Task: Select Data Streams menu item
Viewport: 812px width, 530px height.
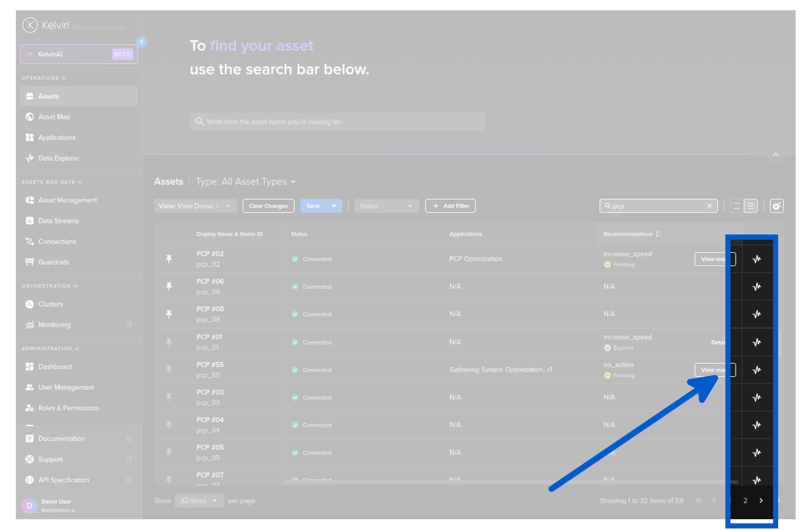Action: coord(58,221)
